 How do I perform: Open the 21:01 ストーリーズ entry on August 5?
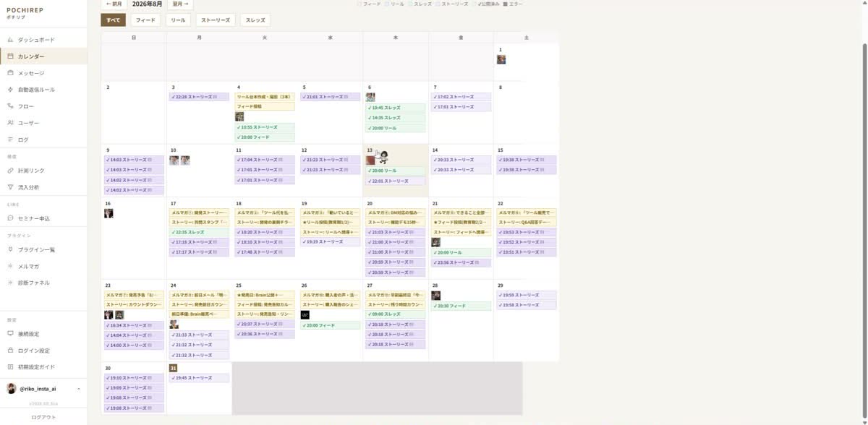(x=330, y=97)
